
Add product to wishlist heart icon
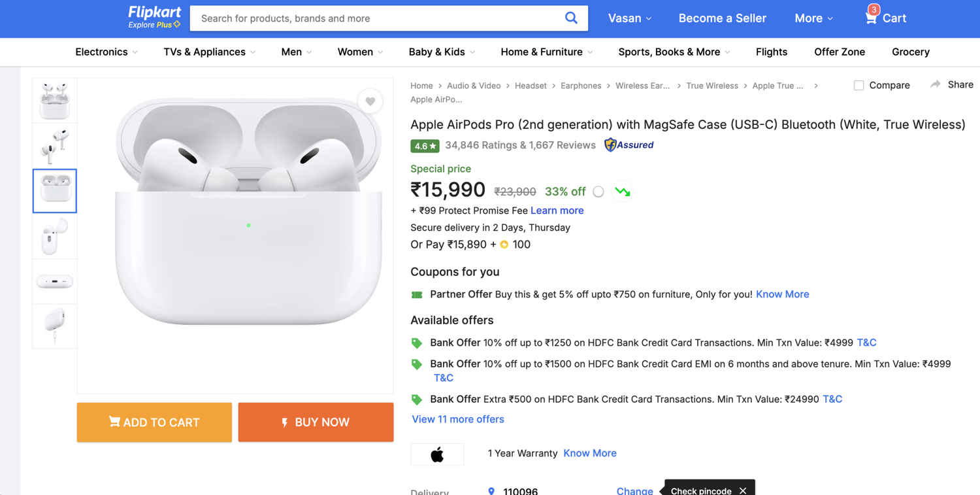tap(370, 101)
